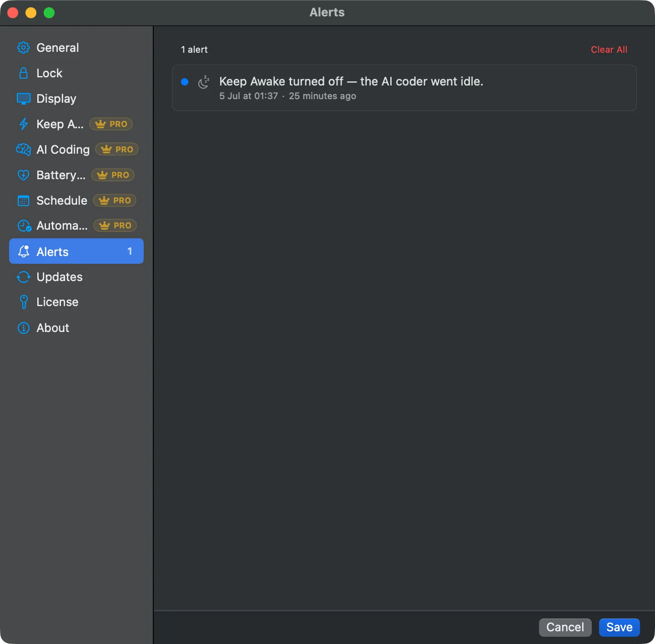Toggle the blue unread dot on alert
The width and height of the screenshot is (655, 644).
185,82
